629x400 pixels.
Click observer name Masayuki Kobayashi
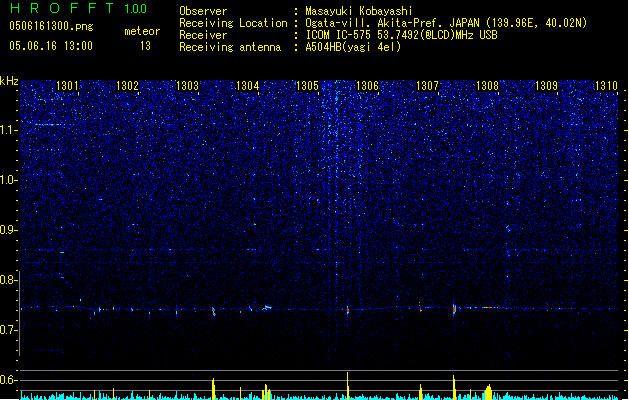359,11
